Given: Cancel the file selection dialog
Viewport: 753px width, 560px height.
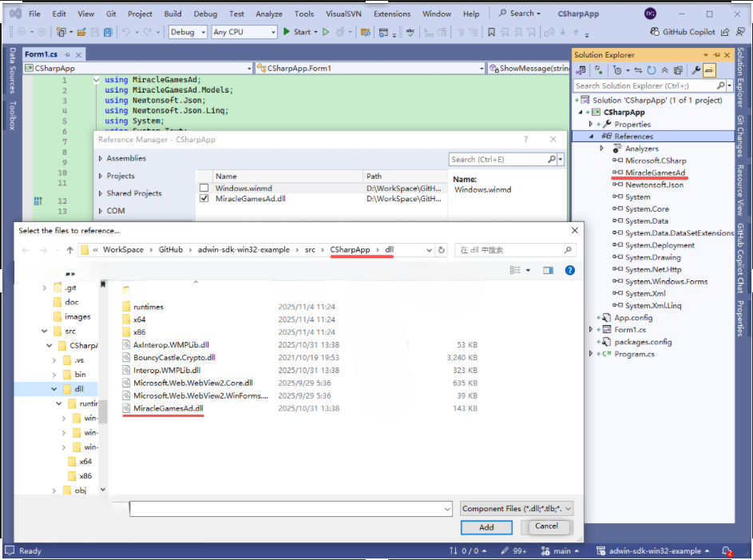Looking at the screenshot, I should pos(546,527).
